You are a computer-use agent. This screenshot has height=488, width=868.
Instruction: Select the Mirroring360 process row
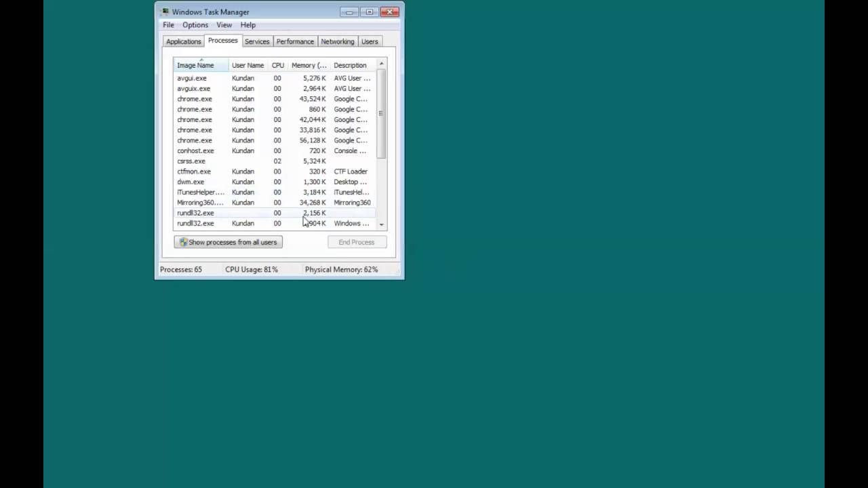pyautogui.click(x=275, y=203)
